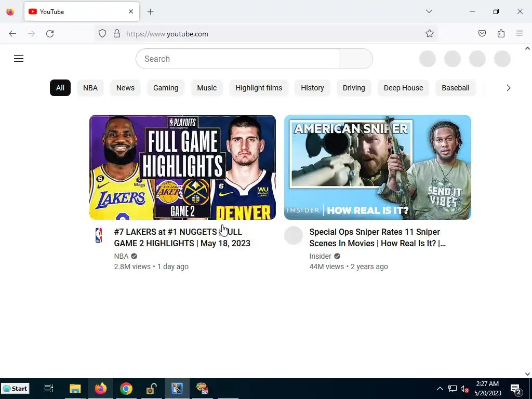This screenshot has width=532, height=399.
Task: Click the first profile placeholder circle top right
Action: tap(428, 59)
